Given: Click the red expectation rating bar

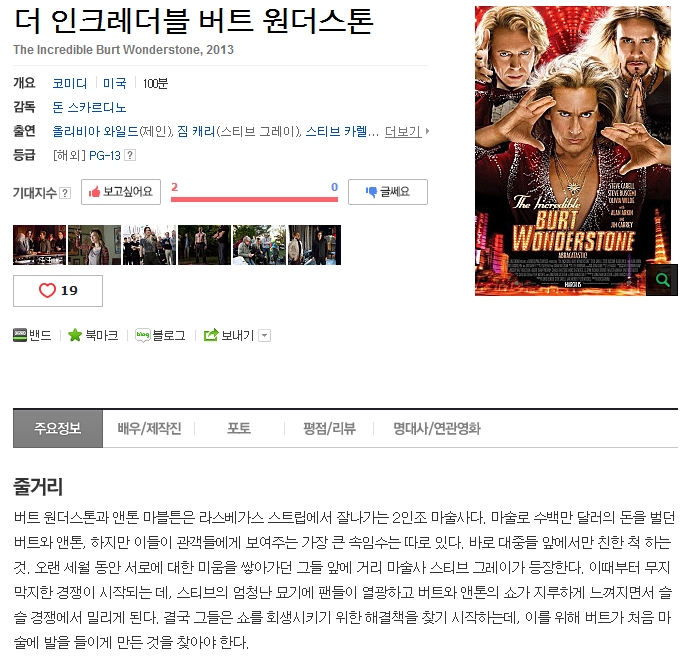Looking at the screenshot, I should pyautogui.click(x=254, y=199).
